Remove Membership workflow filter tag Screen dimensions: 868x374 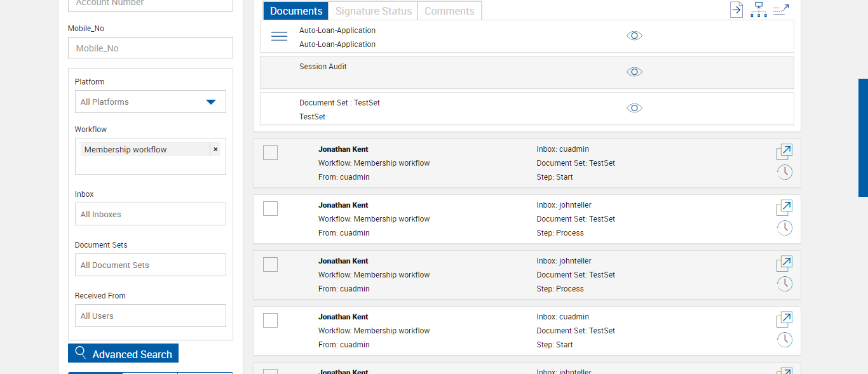tap(215, 149)
